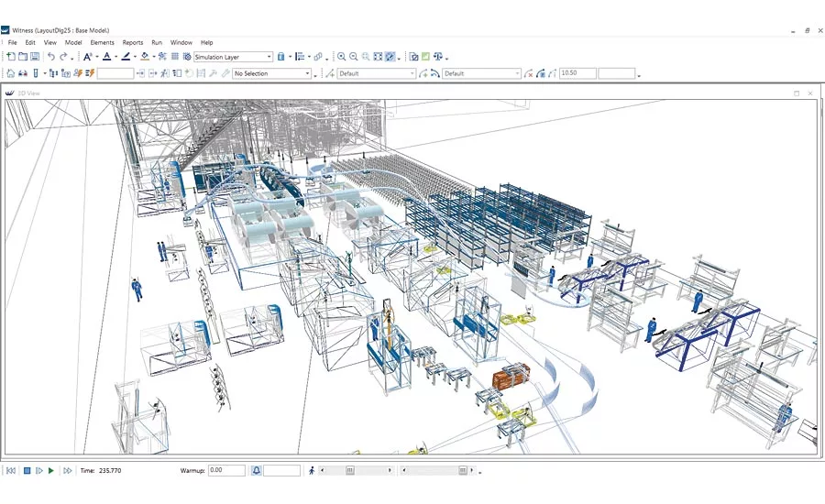The image size is (825, 504).
Task: Click the Warmup value field
Action: pyautogui.click(x=226, y=470)
